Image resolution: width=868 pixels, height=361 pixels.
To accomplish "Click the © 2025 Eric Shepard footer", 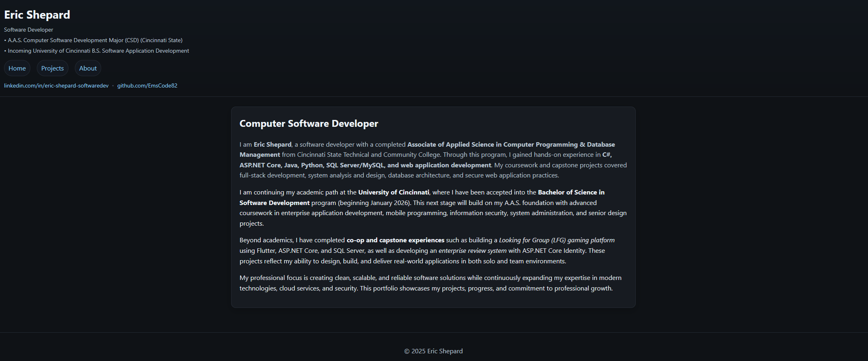I will (433, 351).
